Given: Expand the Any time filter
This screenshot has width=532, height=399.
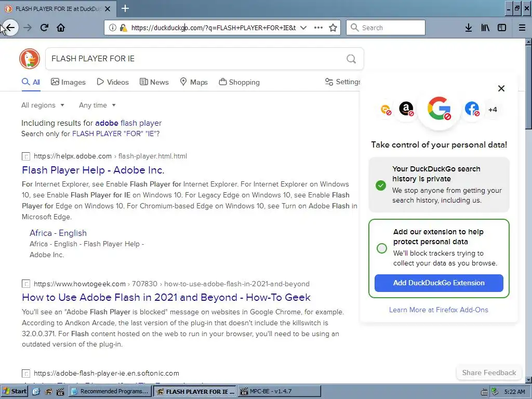Looking at the screenshot, I should [97, 105].
